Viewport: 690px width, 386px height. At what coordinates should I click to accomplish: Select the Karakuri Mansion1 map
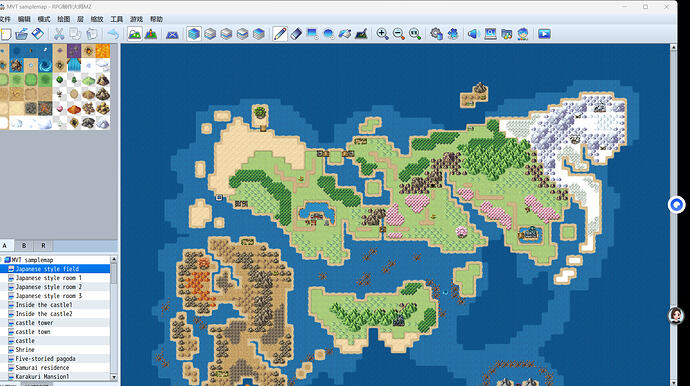[x=55, y=377]
